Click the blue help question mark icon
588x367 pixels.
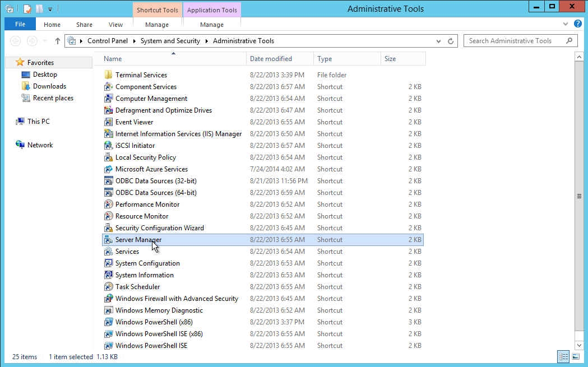tap(578, 24)
